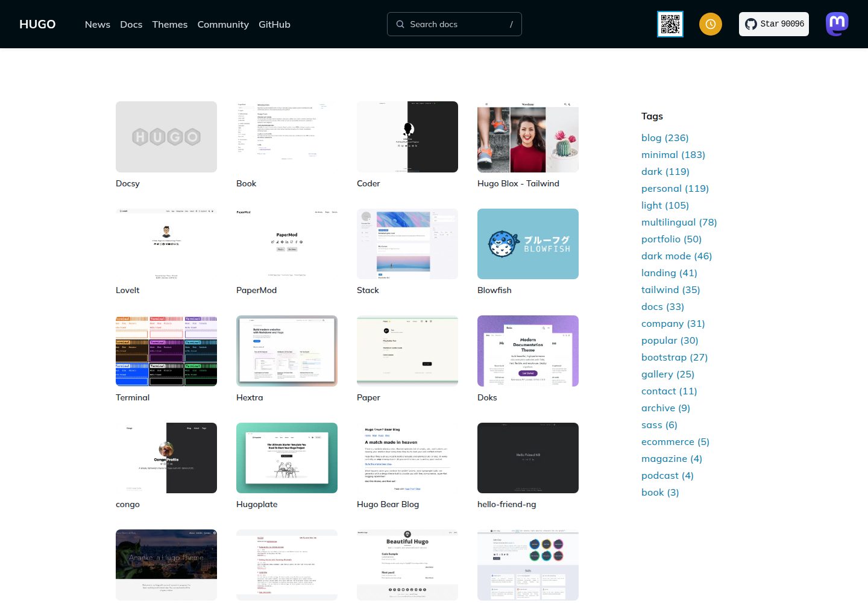Filter by company (31) tag
This screenshot has width=868, height=603.
pos(673,323)
